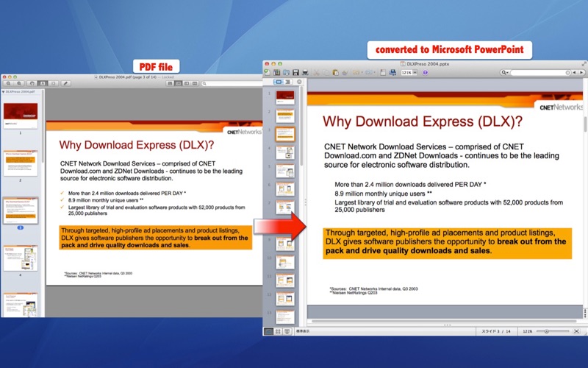
Task: Open PDF page 4 thumbnail in Preview sidebar
Action: [21, 258]
